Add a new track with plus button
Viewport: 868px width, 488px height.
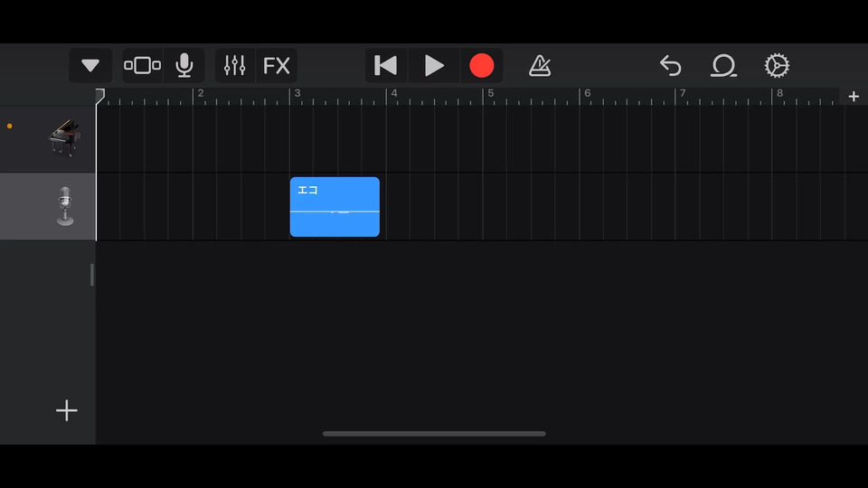[67, 411]
